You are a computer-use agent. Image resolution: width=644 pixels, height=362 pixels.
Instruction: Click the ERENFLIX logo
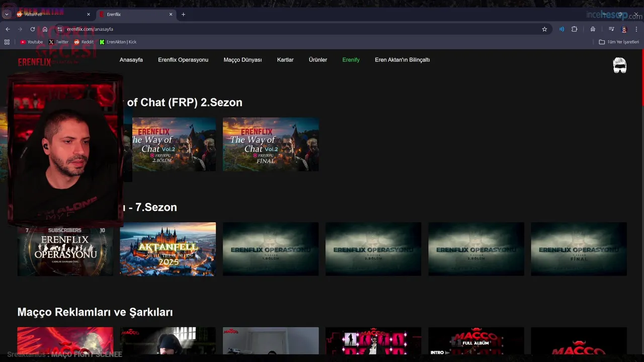[35, 62]
